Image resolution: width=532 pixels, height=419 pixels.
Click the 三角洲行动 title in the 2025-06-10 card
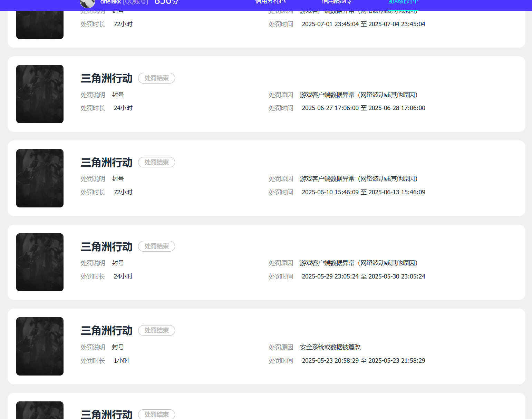click(x=107, y=163)
